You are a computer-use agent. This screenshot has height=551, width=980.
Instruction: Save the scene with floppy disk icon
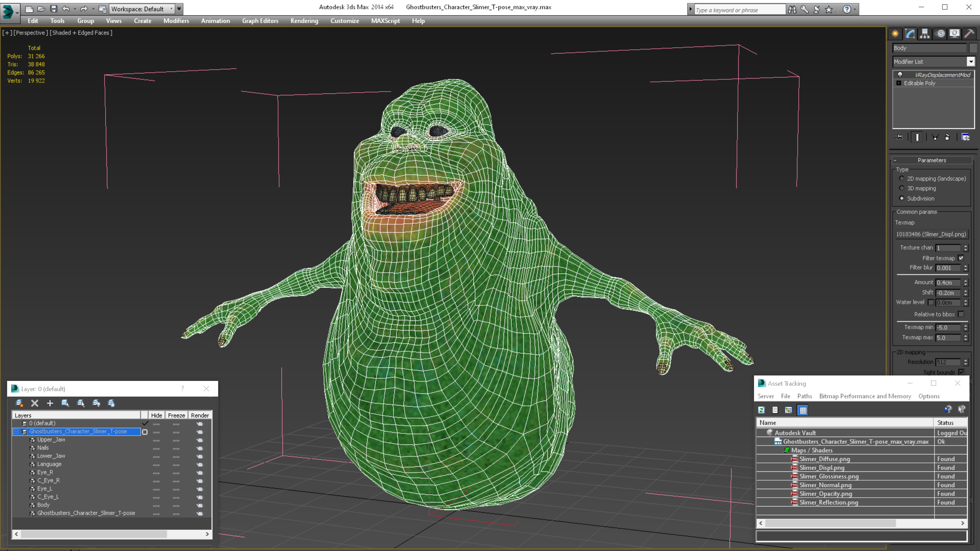pos(54,9)
